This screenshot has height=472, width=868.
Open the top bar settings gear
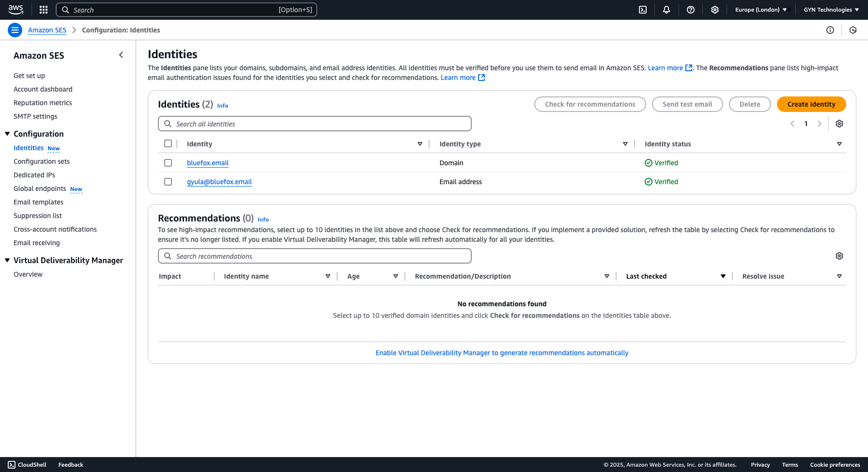coord(715,10)
